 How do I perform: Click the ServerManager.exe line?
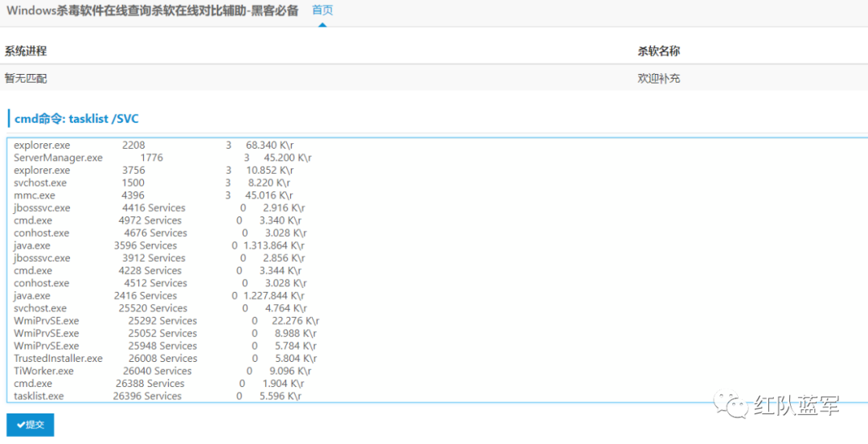pos(162,158)
